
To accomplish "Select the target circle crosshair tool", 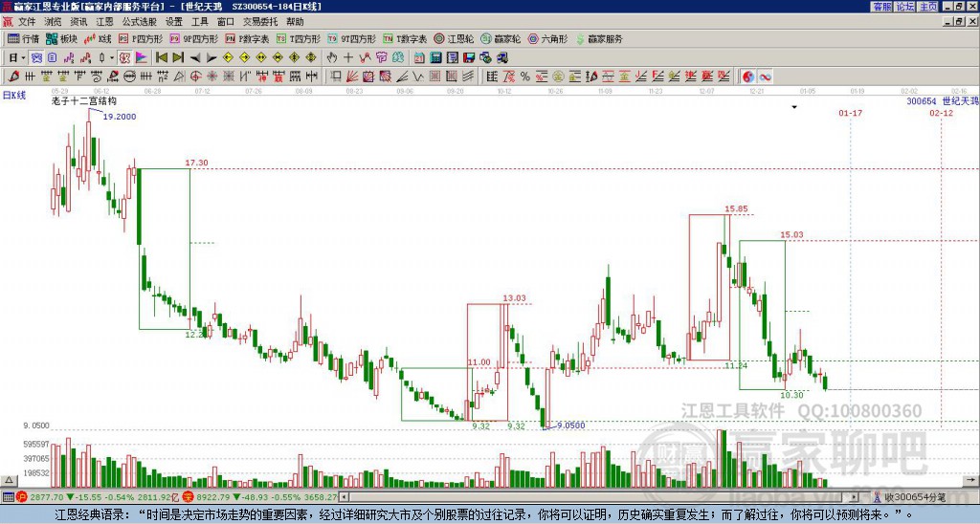I will coord(195,76).
